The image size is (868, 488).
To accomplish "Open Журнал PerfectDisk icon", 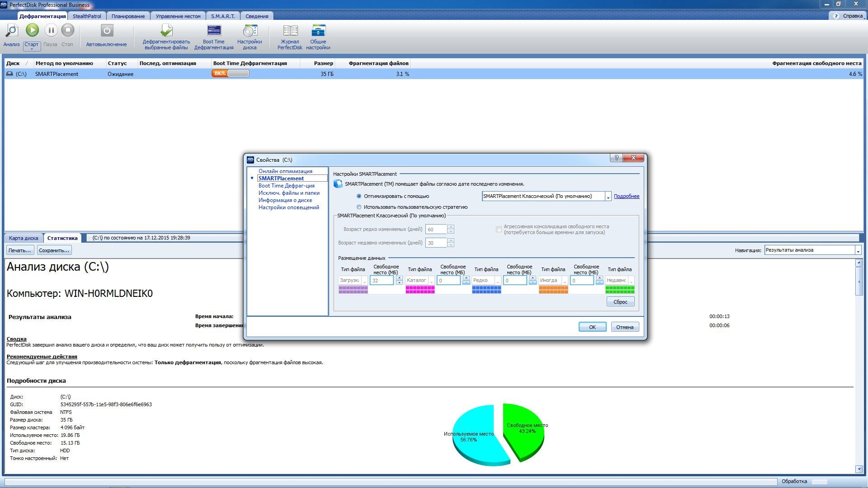I will point(290,31).
